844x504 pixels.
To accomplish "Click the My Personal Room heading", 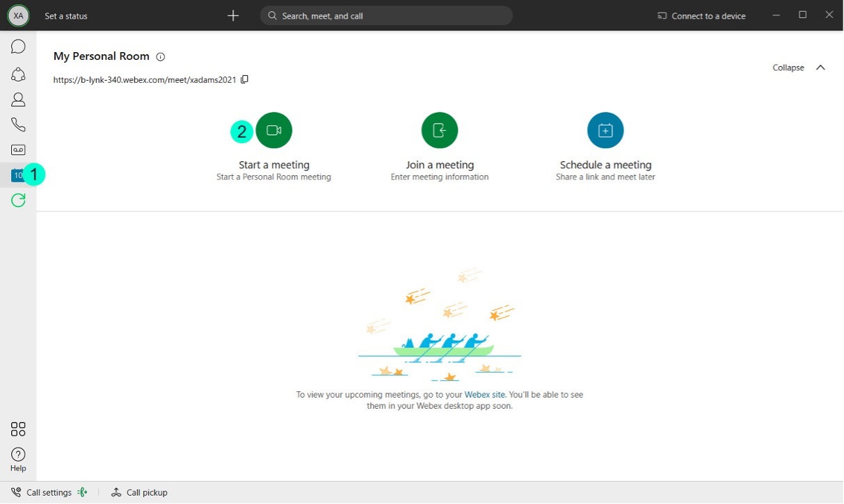I will (x=102, y=56).
